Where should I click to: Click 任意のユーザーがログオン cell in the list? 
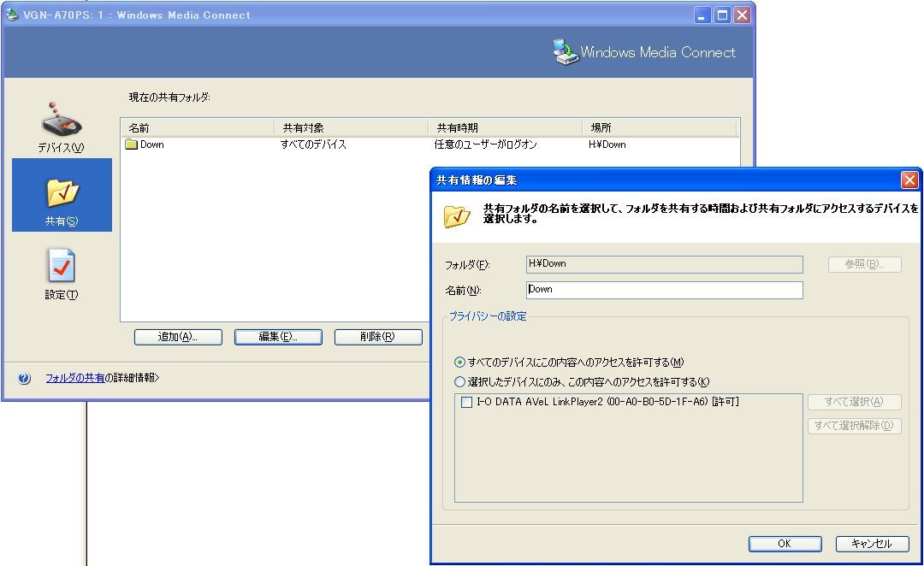(x=486, y=144)
